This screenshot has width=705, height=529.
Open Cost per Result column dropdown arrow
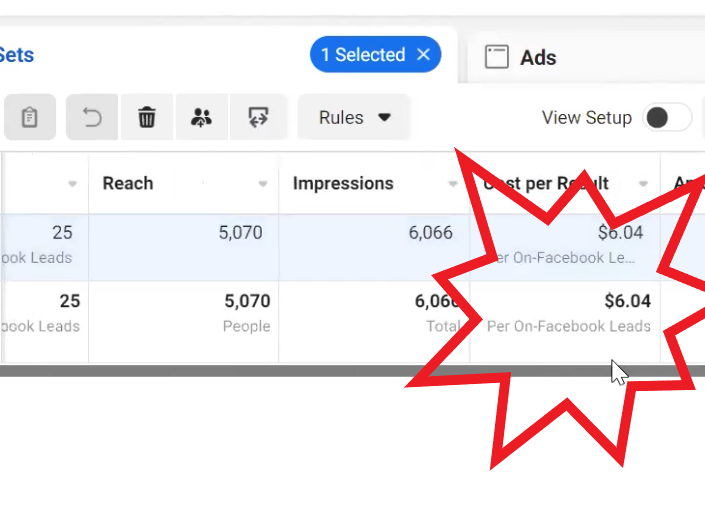tap(643, 184)
